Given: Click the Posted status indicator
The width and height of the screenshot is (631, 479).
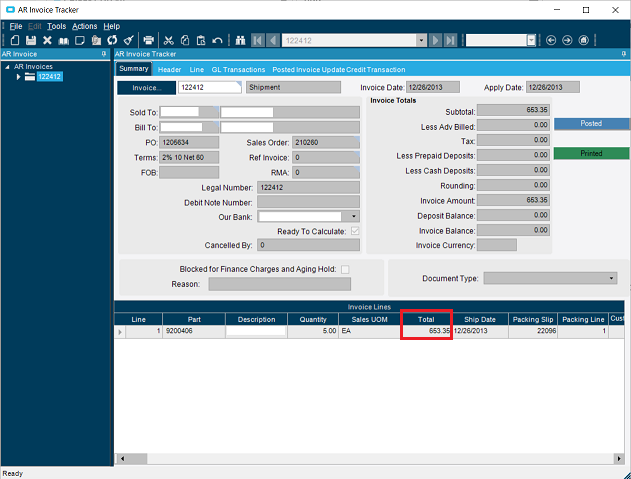Looking at the screenshot, I should click(591, 124).
